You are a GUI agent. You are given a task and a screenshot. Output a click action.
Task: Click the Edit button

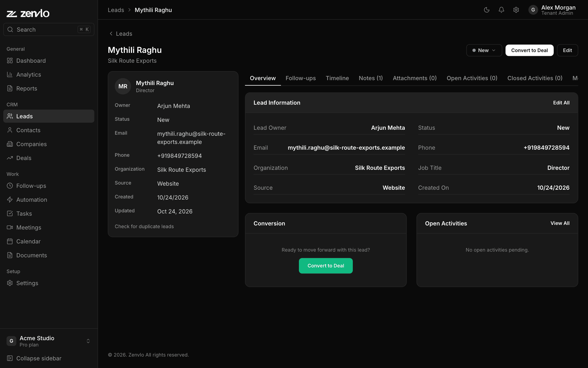[x=567, y=50]
